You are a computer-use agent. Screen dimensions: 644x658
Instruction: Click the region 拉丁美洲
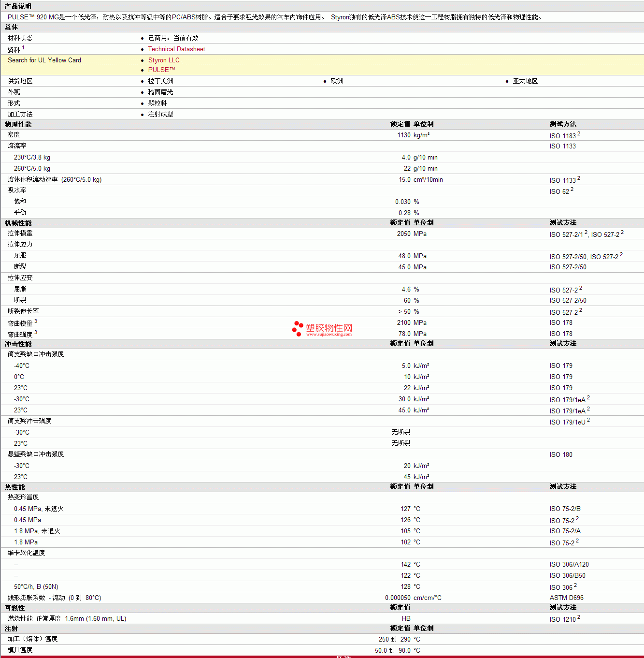pyautogui.click(x=160, y=81)
